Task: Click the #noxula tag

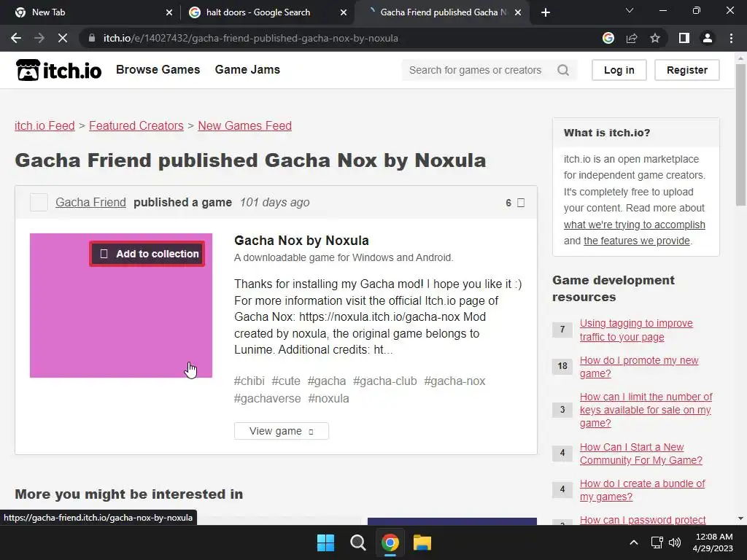Action: [329, 398]
